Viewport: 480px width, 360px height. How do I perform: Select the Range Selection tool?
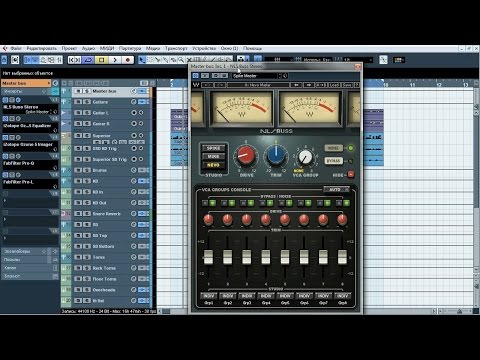pyautogui.click(x=150, y=60)
